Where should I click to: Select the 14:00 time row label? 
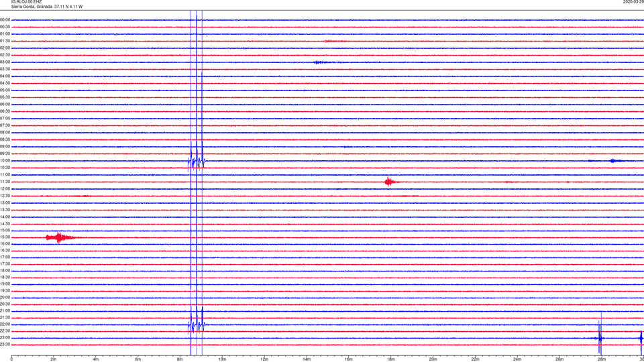click(5, 217)
